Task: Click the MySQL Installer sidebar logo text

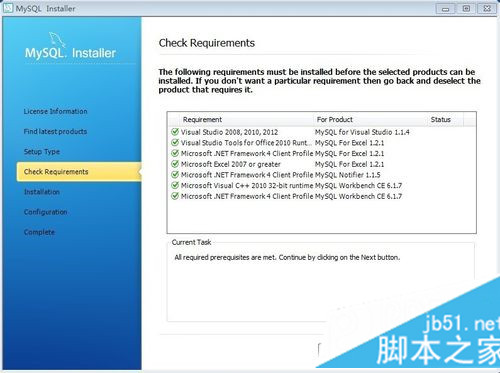Action: (x=70, y=53)
